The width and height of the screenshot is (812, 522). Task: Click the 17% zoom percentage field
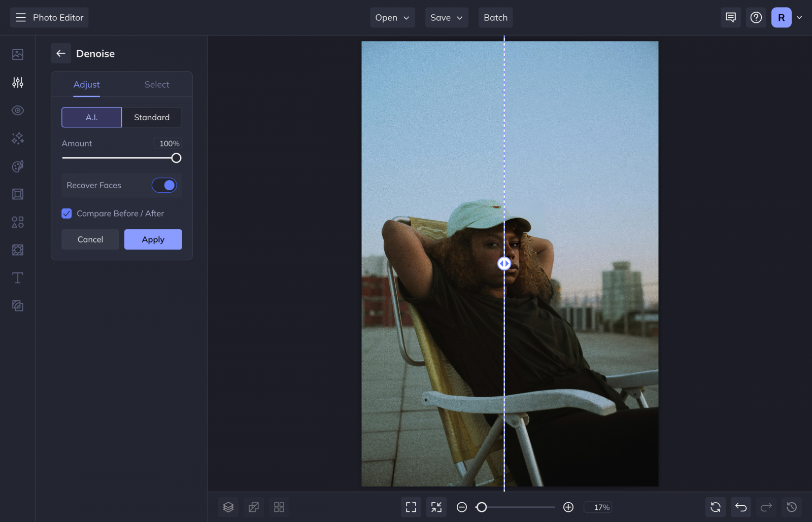click(598, 507)
